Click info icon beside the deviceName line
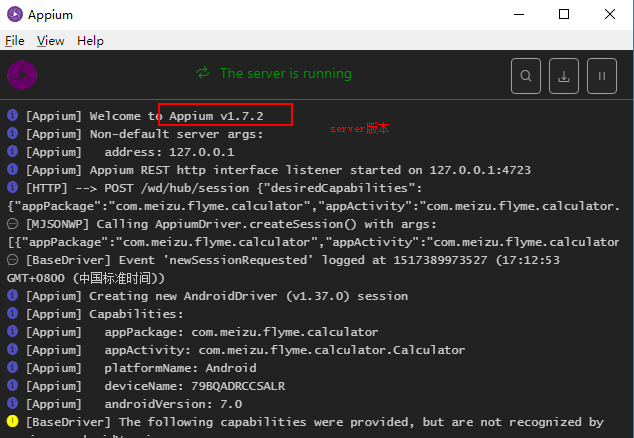This screenshot has width=634, height=438. pyautogui.click(x=13, y=385)
